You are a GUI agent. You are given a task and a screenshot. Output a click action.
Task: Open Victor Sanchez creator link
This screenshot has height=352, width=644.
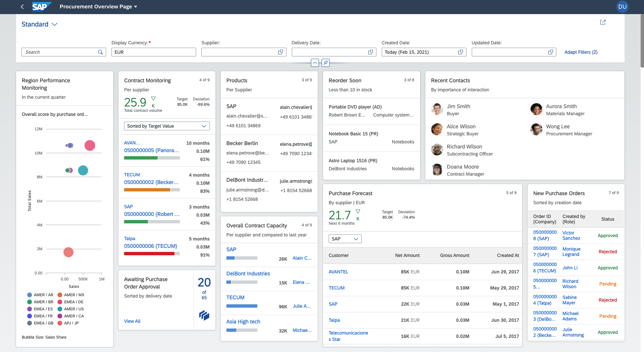(x=571, y=235)
